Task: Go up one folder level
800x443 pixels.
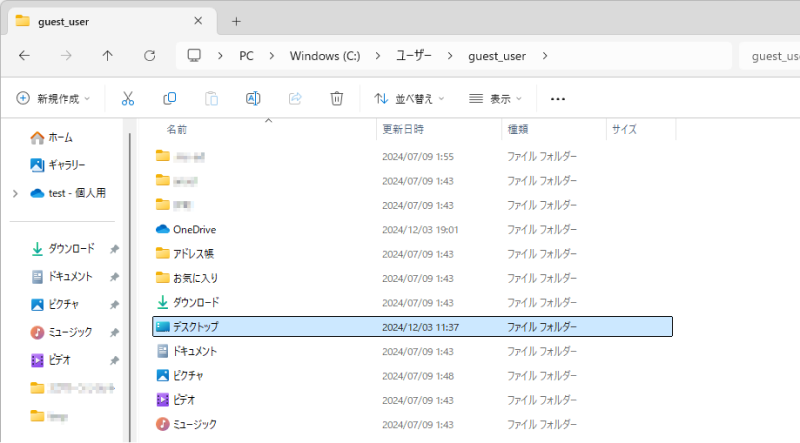Action: click(x=107, y=56)
